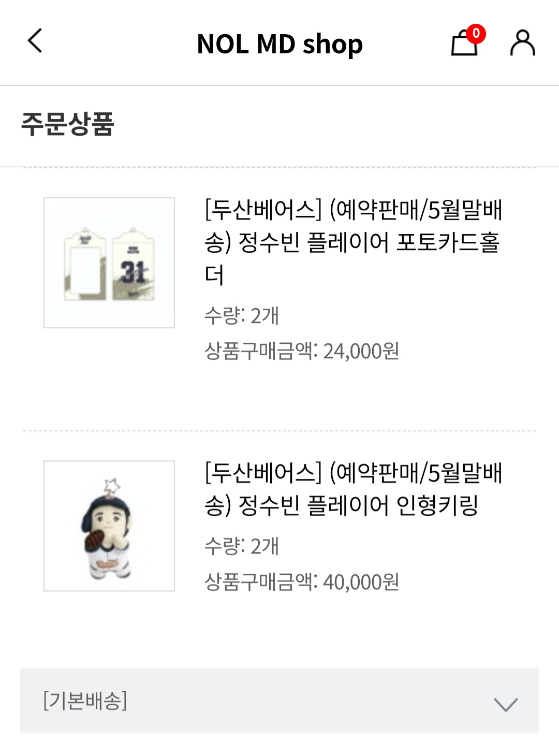Open the 인형키링 product thumbnail
559x756 pixels.
coord(109,526)
